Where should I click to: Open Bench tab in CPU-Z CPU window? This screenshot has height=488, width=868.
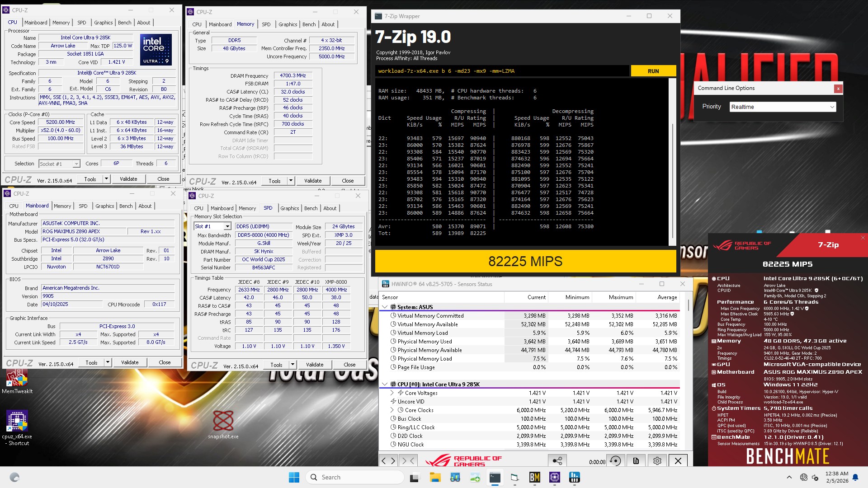[125, 23]
